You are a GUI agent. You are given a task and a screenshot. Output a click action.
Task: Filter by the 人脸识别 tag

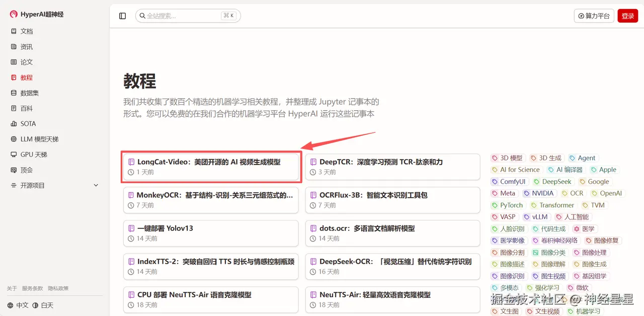tap(509, 229)
